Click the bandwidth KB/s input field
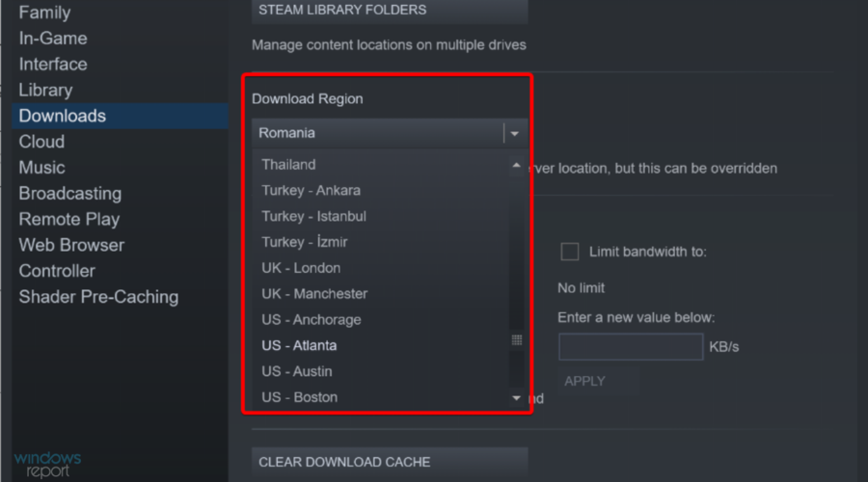 (x=631, y=347)
